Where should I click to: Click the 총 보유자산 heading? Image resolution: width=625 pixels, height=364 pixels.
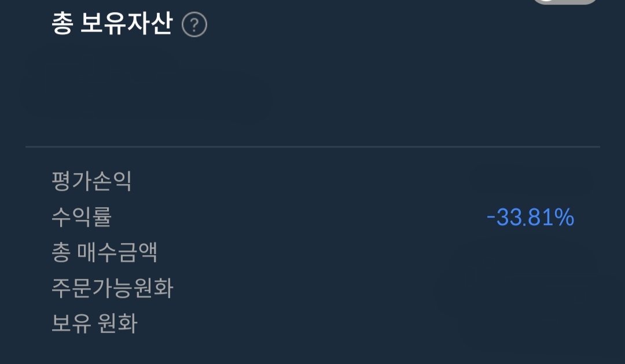112,25
